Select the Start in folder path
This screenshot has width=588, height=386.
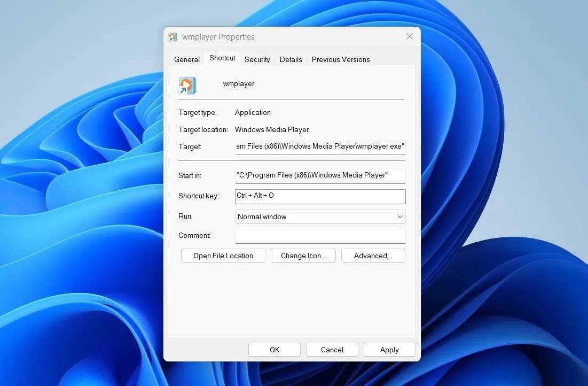tap(319, 176)
